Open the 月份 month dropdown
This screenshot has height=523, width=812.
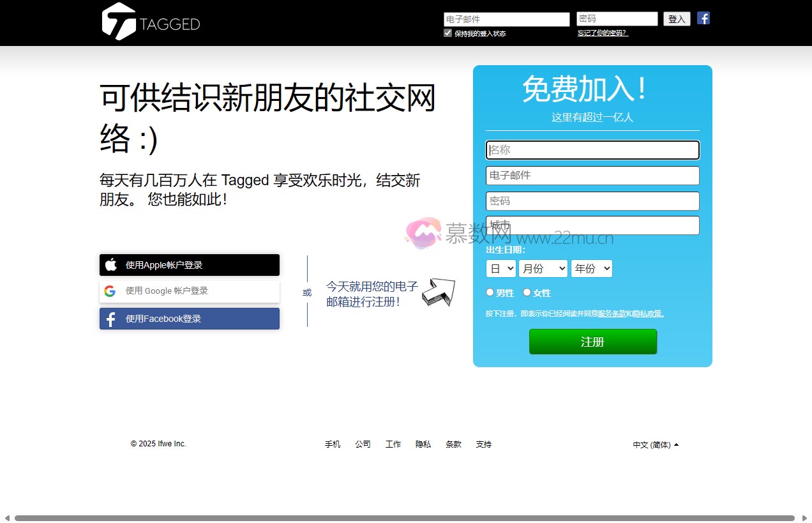click(543, 269)
